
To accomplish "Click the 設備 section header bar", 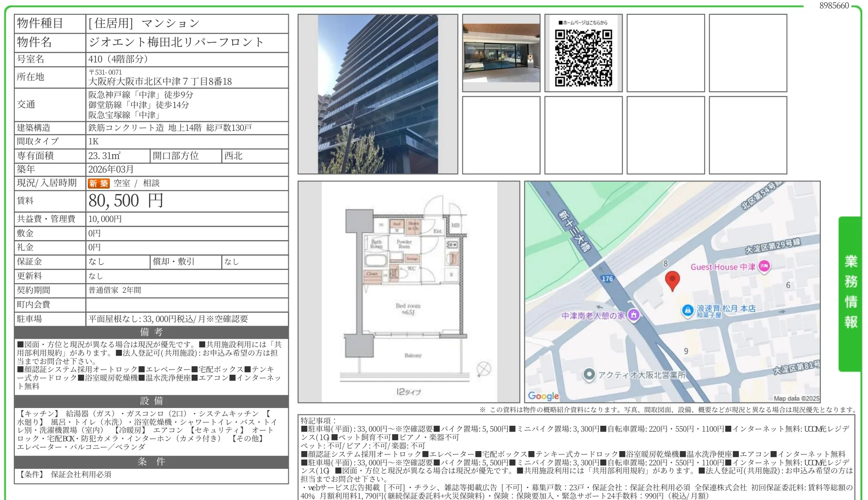I will coord(151,400).
